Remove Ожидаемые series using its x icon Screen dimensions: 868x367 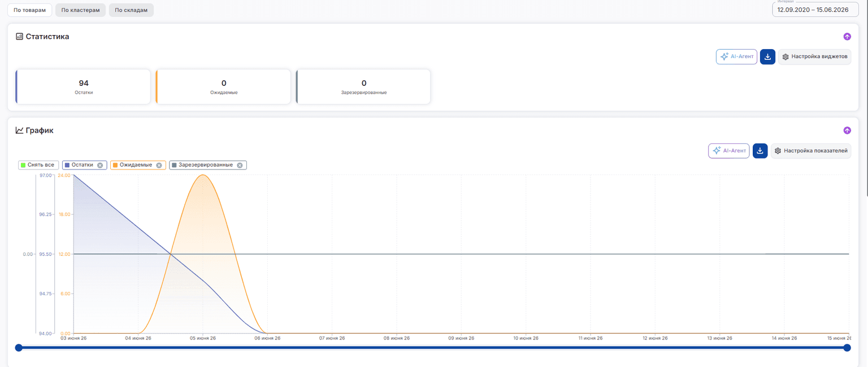click(159, 165)
